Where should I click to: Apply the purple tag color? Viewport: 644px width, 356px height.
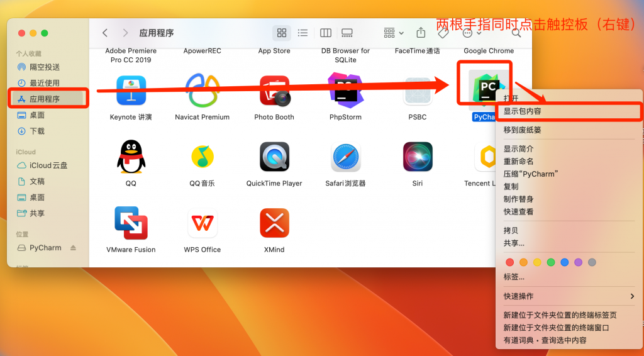click(x=579, y=262)
